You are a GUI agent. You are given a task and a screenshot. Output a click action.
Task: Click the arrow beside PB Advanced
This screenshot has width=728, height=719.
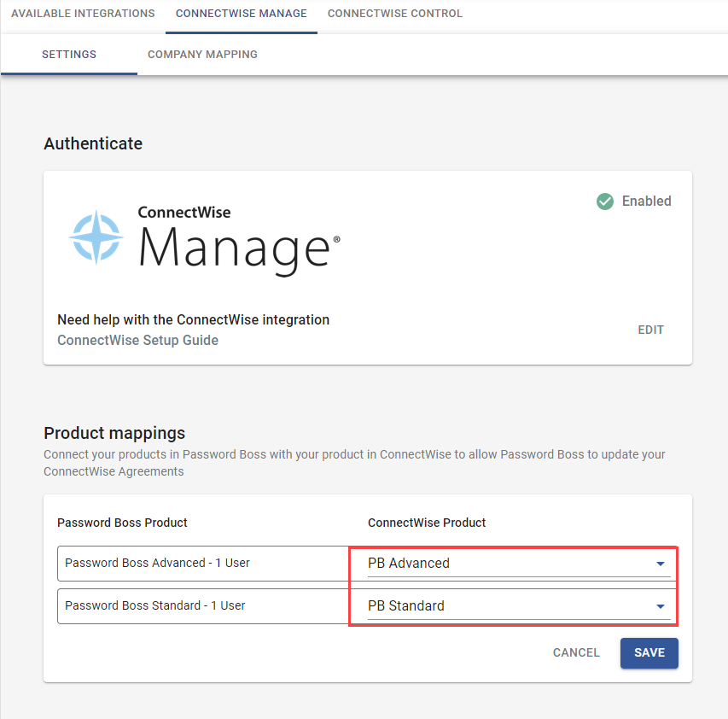point(661,564)
